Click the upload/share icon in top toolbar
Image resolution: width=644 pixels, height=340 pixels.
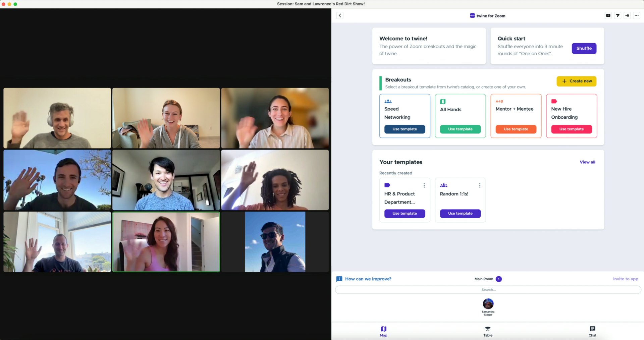pos(608,15)
